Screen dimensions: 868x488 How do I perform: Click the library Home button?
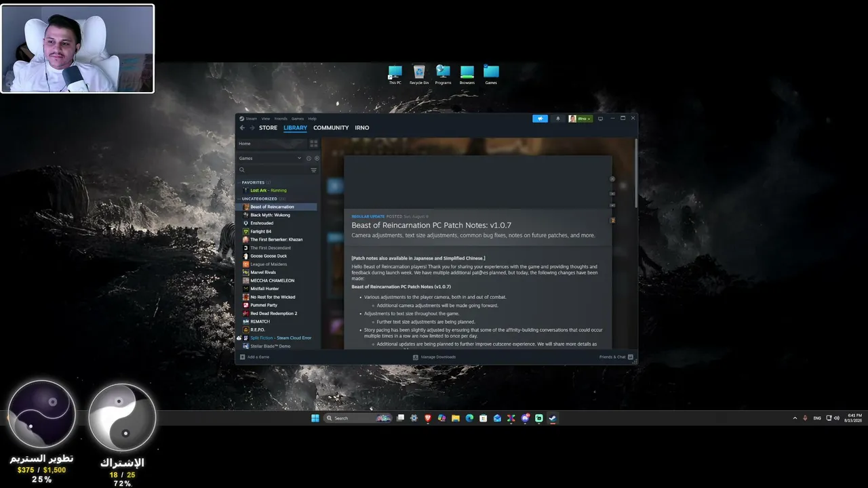coord(271,144)
